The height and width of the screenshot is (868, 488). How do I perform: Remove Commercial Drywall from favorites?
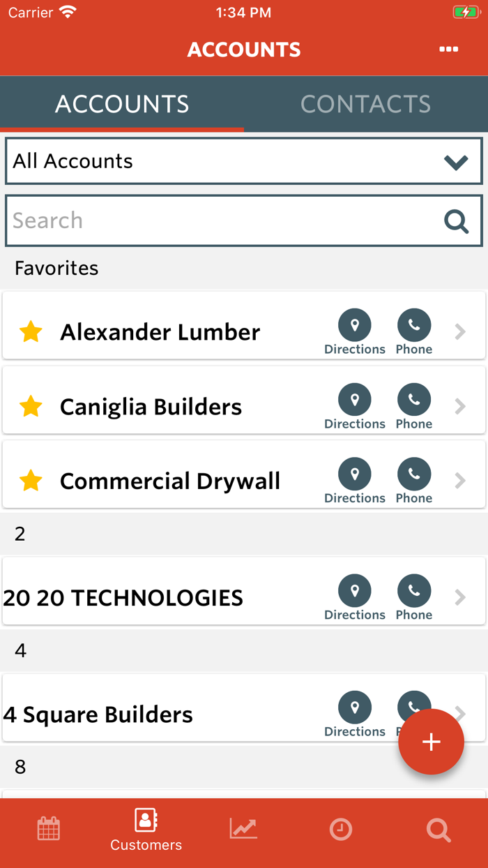31,481
